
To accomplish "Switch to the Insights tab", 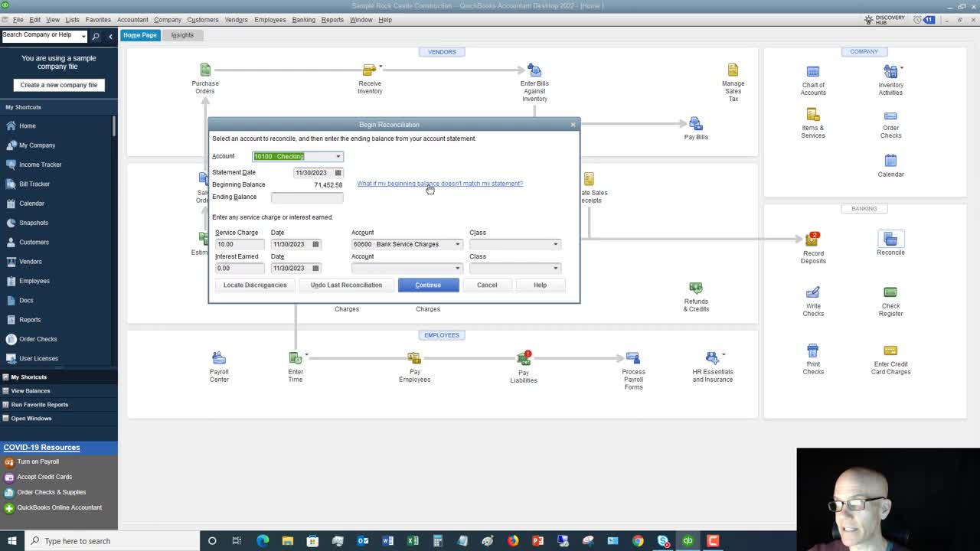I will [x=182, y=35].
